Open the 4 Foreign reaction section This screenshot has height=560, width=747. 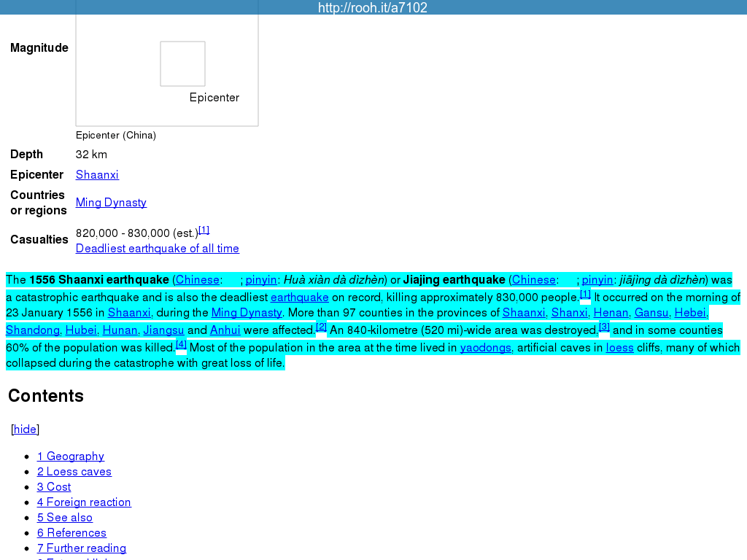coord(84,502)
